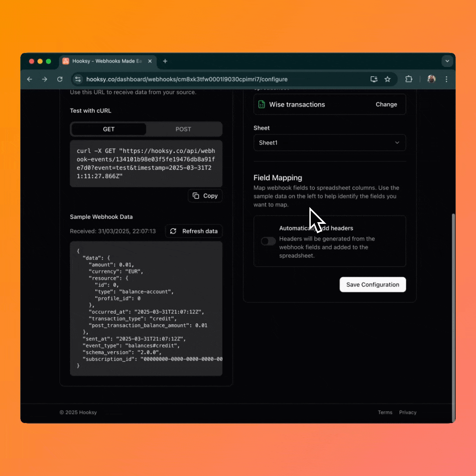Save the webhook configuration

pos(372,285)
